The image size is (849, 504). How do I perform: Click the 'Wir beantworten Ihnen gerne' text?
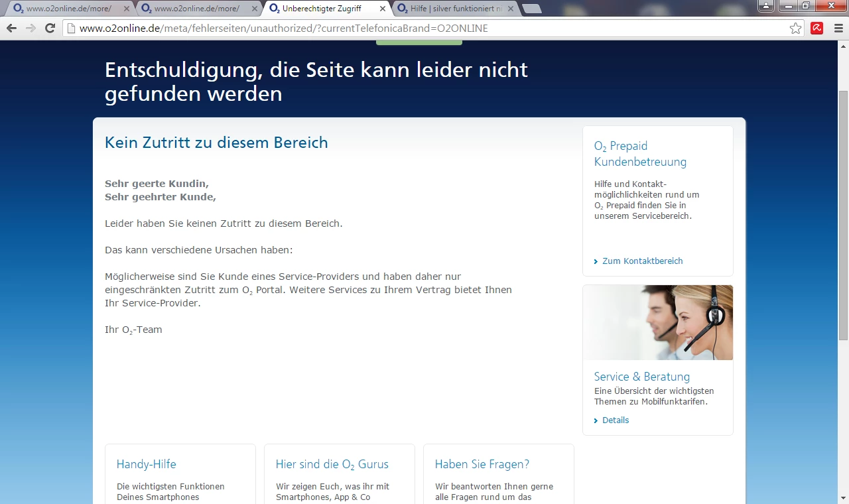pos(494,491)
